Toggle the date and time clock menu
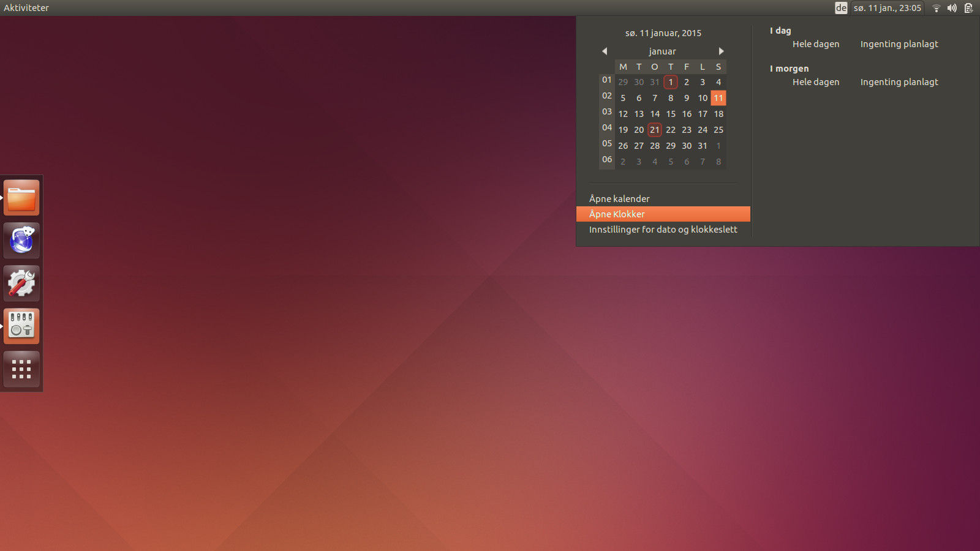The width and height of the screenshot is (980, 551). tap(887, 8)
